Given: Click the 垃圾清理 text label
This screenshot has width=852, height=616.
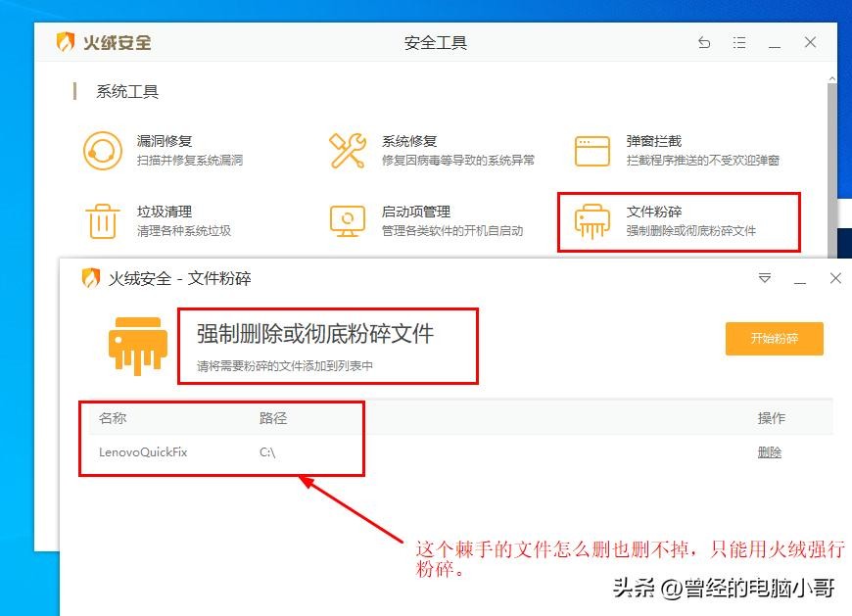Looking at the screenshot, I should 165,212.
